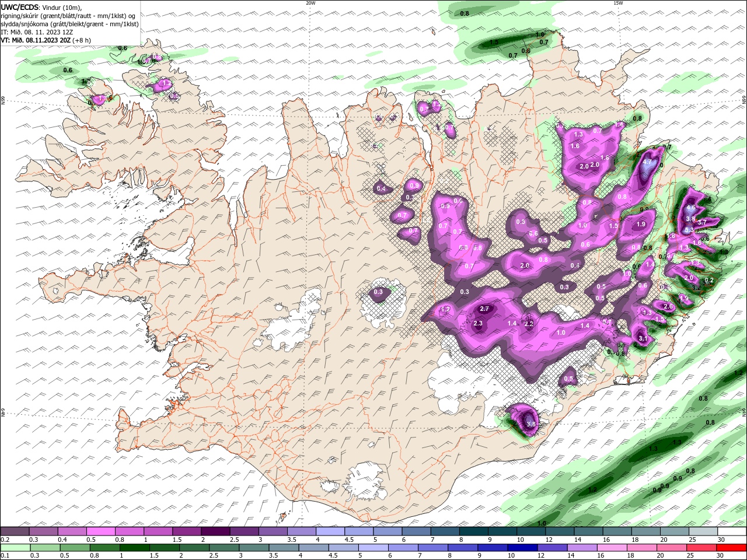Pick the snow legend swatch starting at 0.2
Screen dimensions: 747x560
point(15,531)
